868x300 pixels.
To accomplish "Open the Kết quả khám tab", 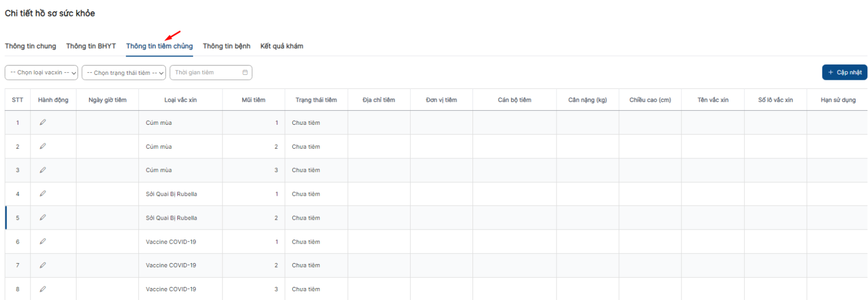I will [282, 46].
